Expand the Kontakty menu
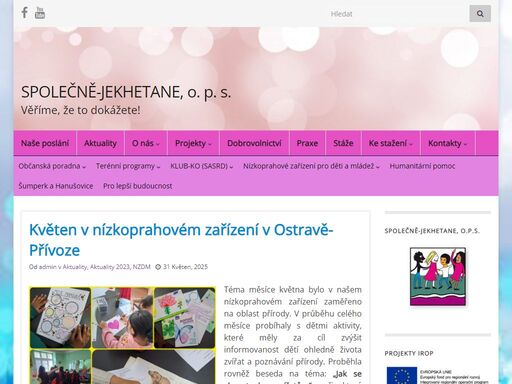The width and height of the screenshot is (512, 384). coord(448,143)
